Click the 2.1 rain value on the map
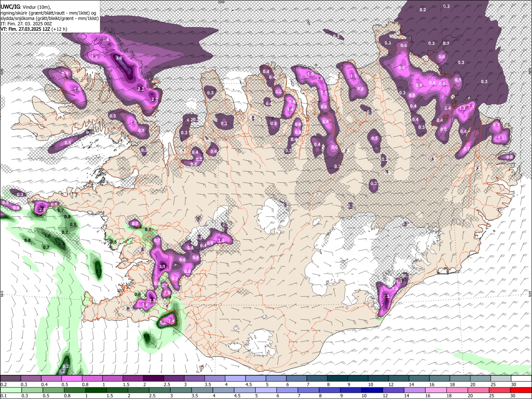 pos(99,271)
